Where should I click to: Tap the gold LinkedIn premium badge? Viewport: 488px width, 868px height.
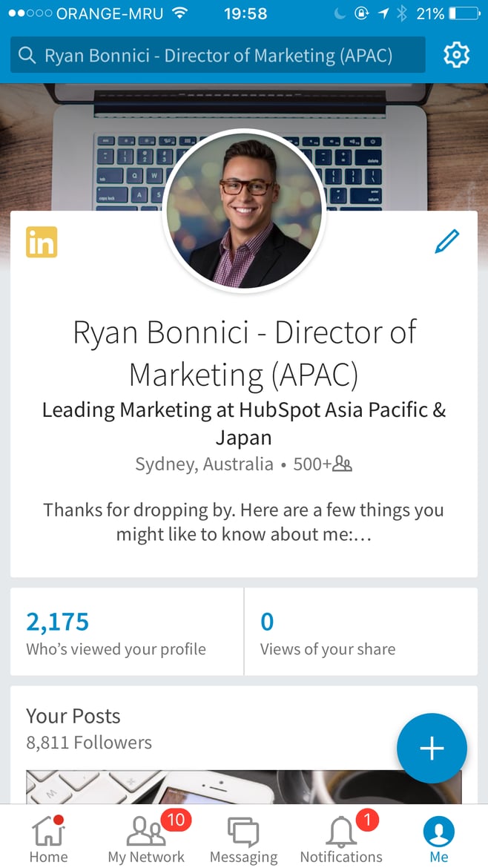click(42, 242)
